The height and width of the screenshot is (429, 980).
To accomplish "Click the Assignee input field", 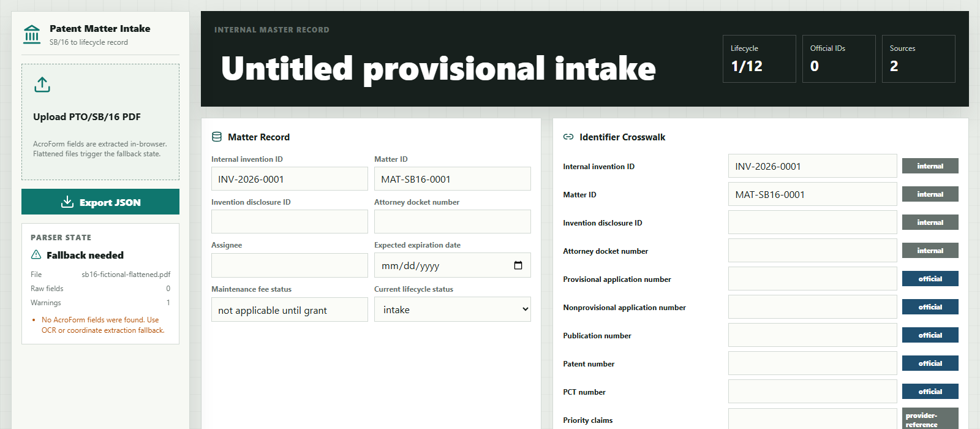I will [290, 265].
